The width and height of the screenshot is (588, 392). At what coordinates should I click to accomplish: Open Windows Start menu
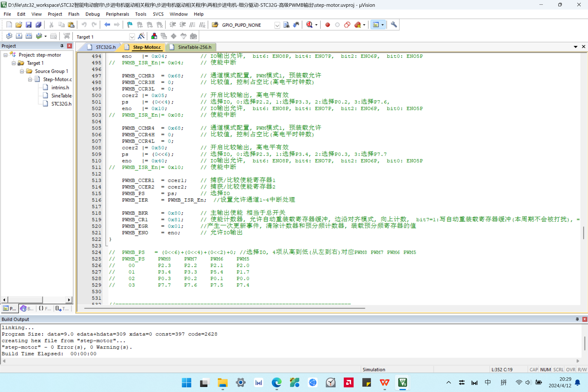click(186, 382)
